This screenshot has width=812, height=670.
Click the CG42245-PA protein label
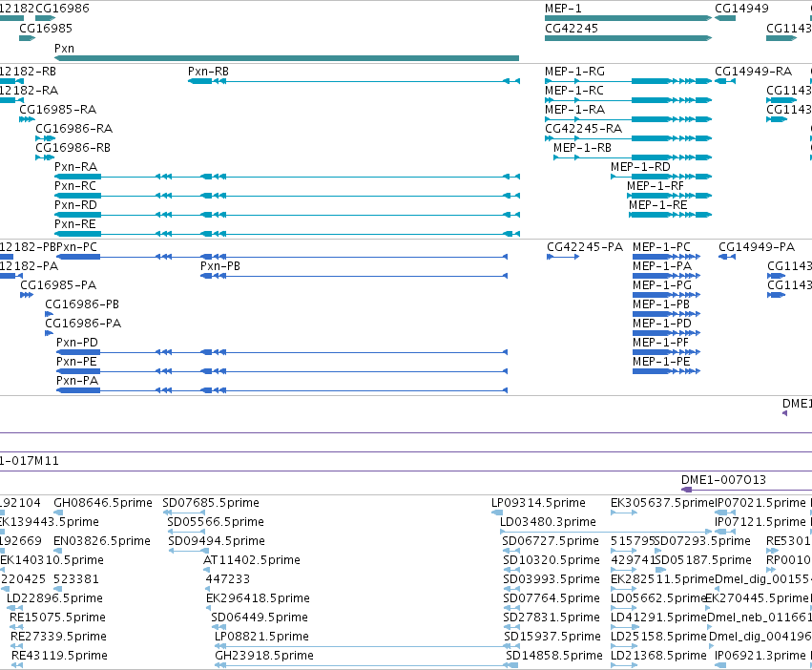(x=585, y=247)
